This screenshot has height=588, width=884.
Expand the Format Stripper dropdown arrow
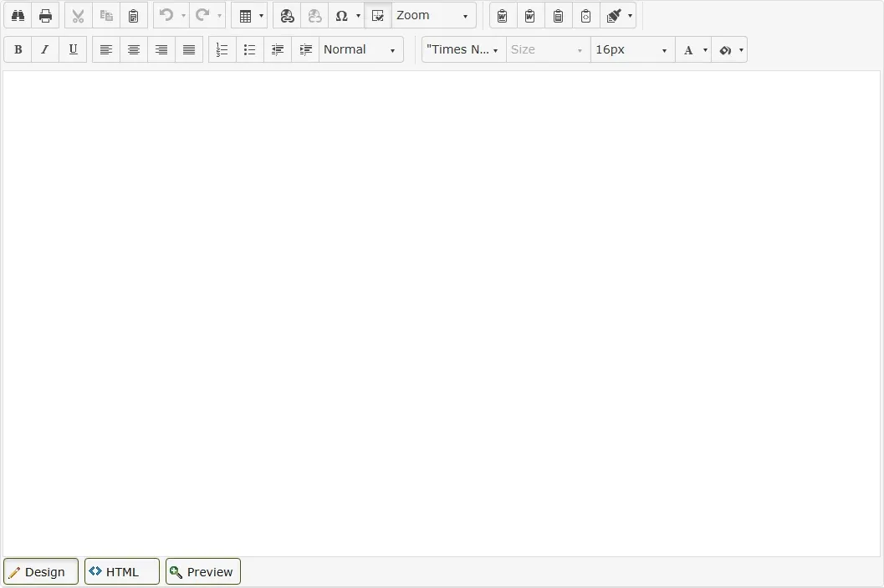[x=631, y=16]
